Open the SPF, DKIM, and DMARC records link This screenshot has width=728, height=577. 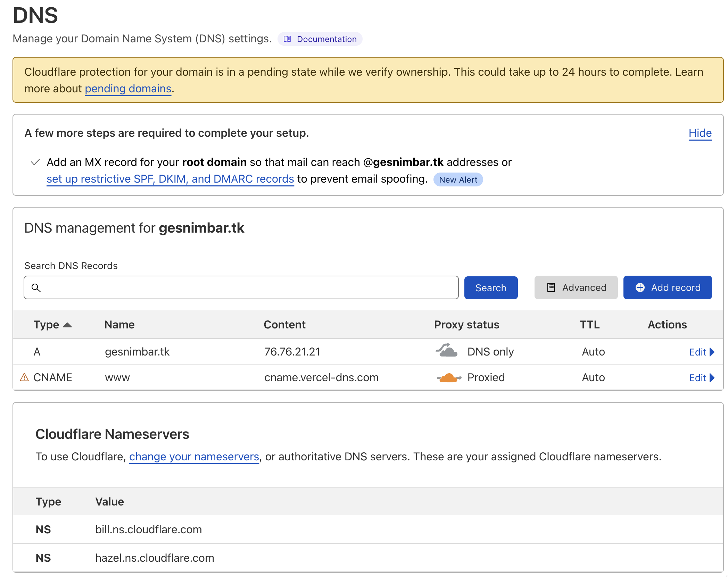(x=170, y=179)
